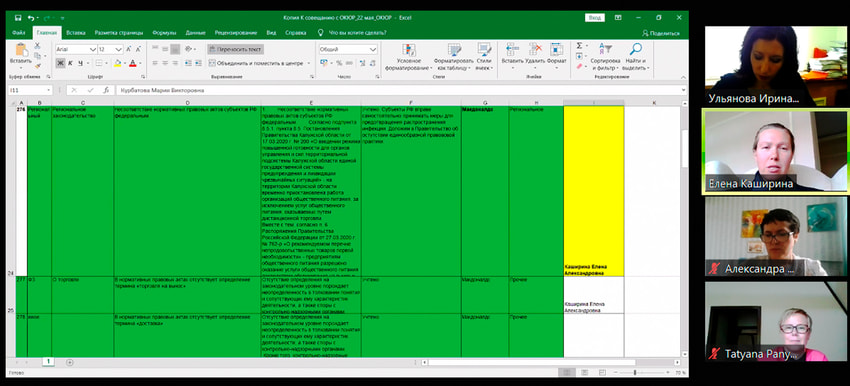
Task: Click the Удалить cells icon
Action: tap(536, 49)
